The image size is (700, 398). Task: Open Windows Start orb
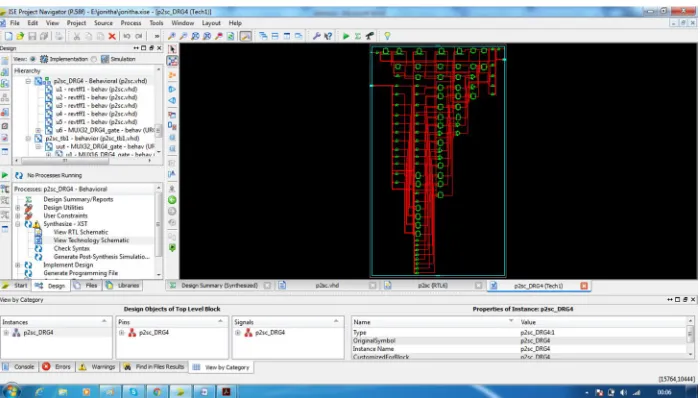click(x=11, y=391)
